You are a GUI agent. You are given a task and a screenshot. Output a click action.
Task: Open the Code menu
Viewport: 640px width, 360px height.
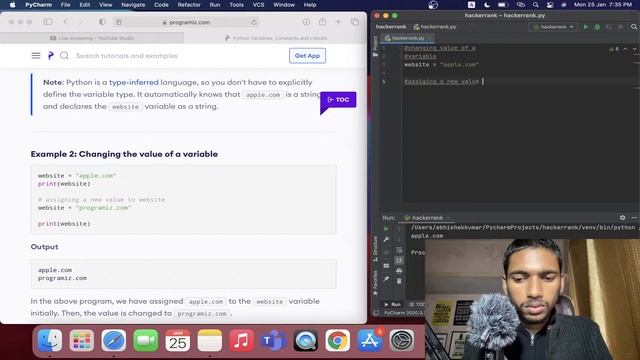click(x=161, y=5)
